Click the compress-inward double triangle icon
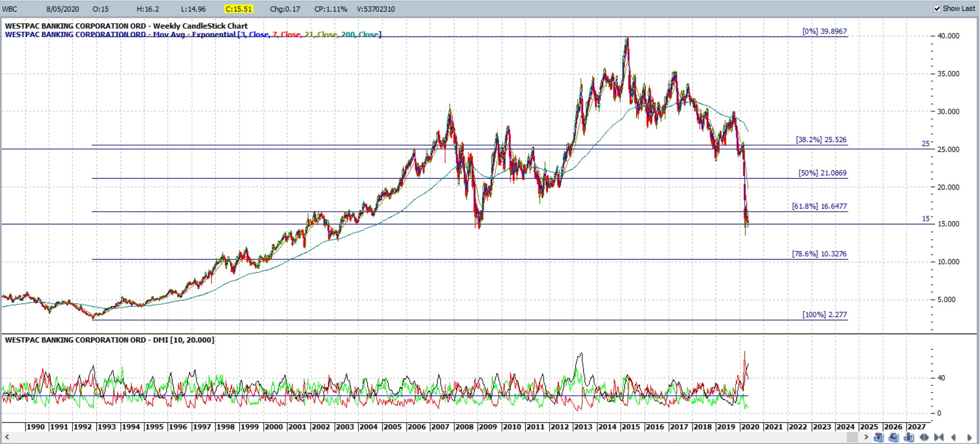Viewport: 980px width, 444px height. 939,437
